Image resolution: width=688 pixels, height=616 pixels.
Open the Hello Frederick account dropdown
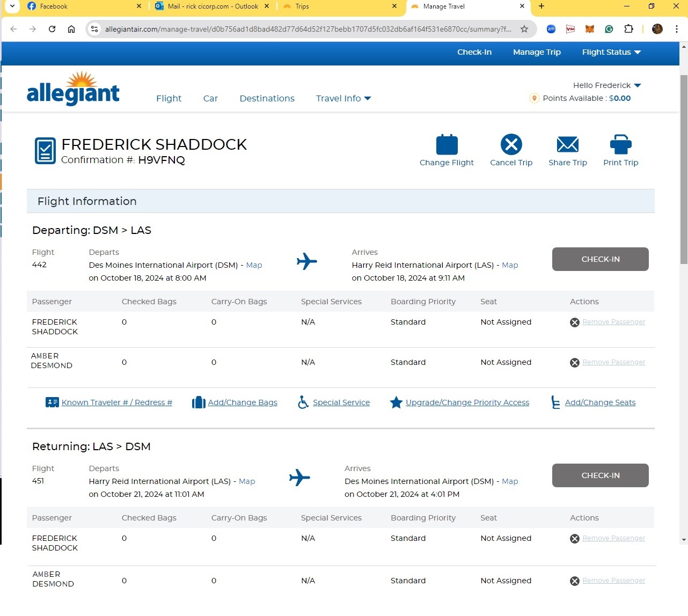(x=607, y=85)
